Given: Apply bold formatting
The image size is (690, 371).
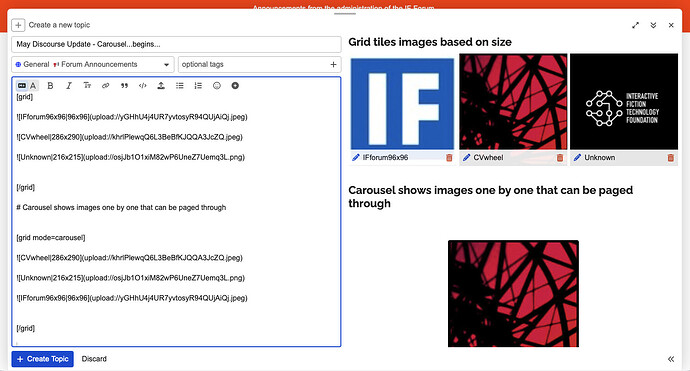Looking at the screenshot, I should pos(50,86).
